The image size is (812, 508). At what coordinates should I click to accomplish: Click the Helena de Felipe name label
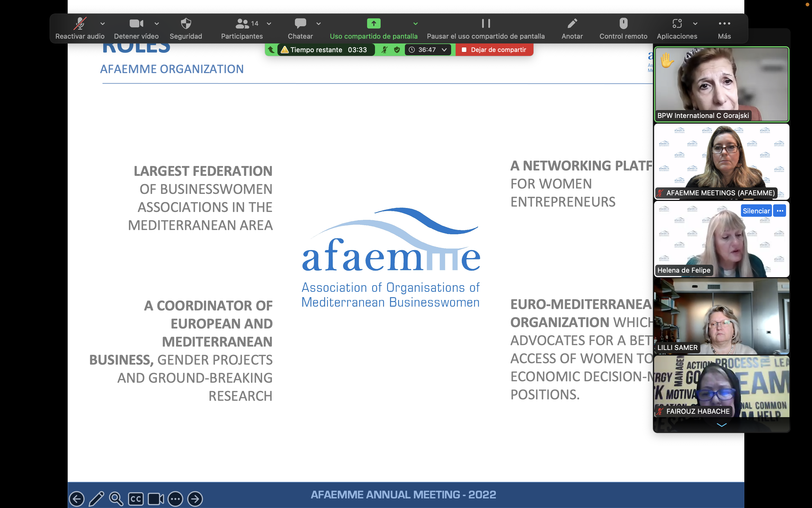pos(683,270)
